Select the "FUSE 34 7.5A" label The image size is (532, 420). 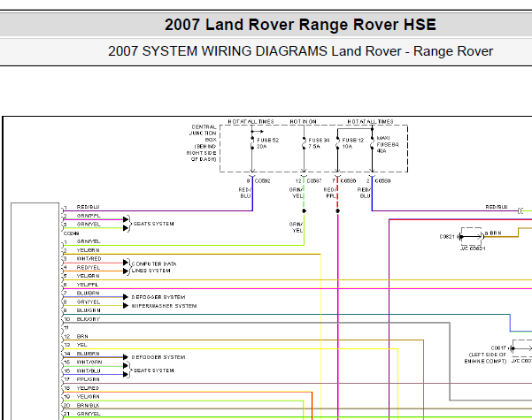pyautogui.click(x=319, y=143)
